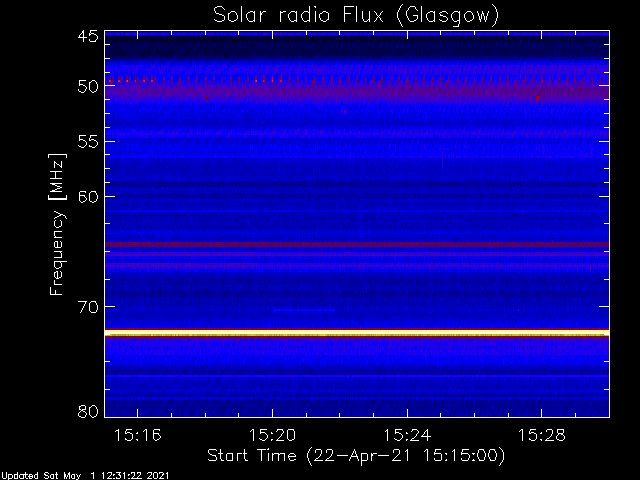The height and width of the screenshot is (480, 640).
Task: Click the "Updated Sat May 1 12:31:22 2021" timestamp
Action: click(x=84, y=476)
